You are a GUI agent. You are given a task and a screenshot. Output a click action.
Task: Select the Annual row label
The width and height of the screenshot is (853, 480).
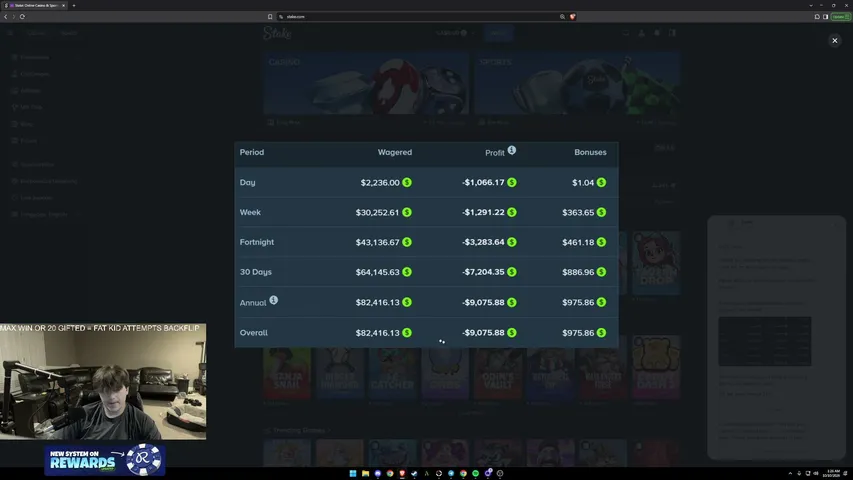253,303
